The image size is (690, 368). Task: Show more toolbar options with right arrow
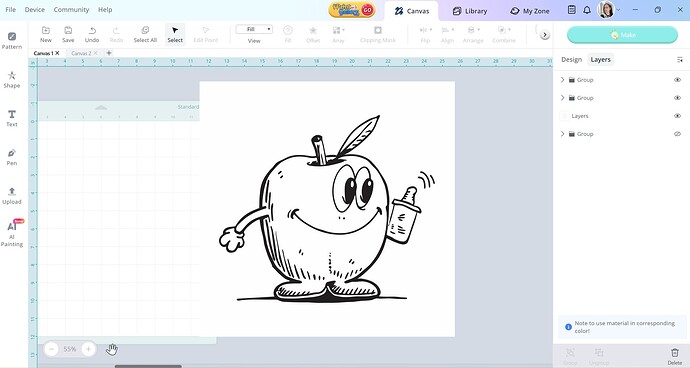545,35
